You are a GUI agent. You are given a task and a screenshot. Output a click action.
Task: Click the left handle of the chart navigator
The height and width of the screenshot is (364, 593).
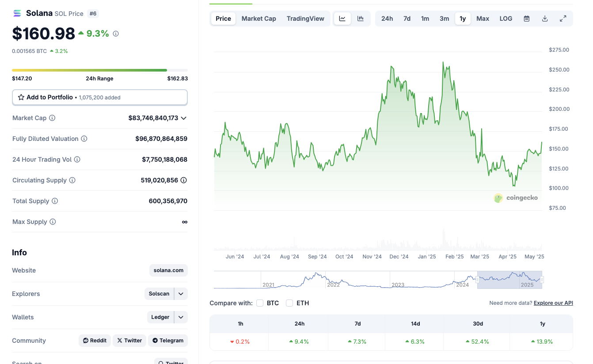coord(477,280)
